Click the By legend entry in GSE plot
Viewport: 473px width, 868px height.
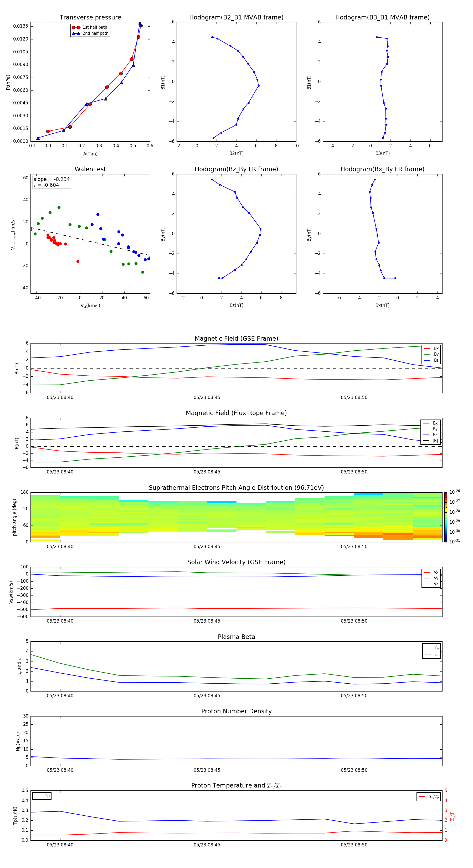click(431, 354)
